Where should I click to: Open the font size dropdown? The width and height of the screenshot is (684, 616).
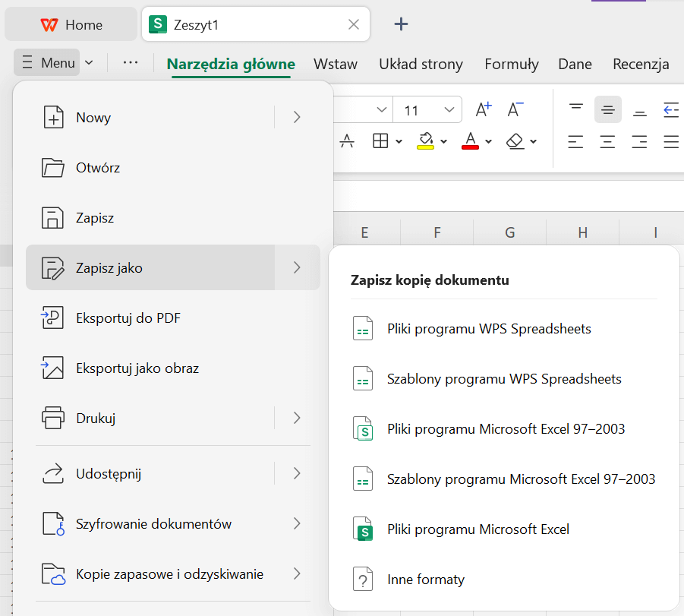click(449, 110)
